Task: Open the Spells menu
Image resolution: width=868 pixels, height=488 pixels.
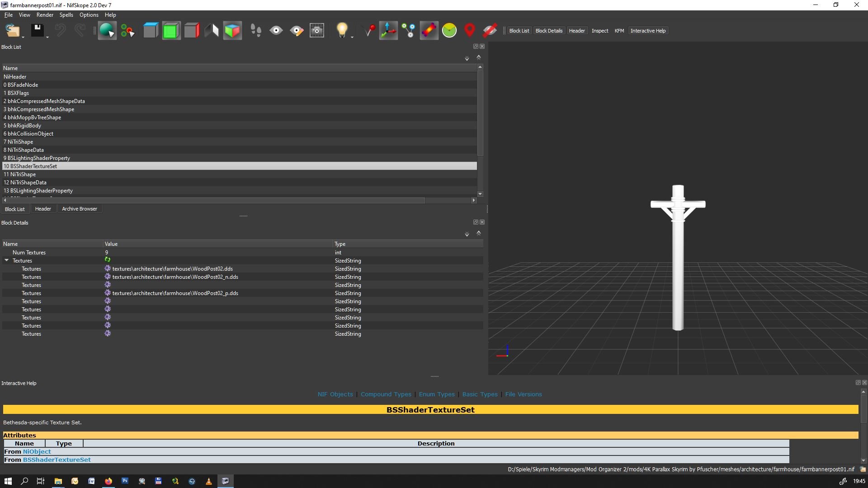Action: [x=66, y=15]
